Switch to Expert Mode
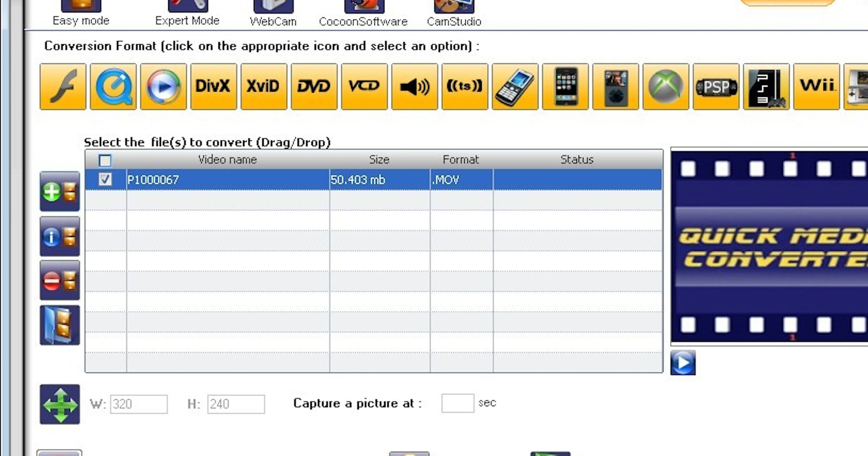 (x=187, y=13)
